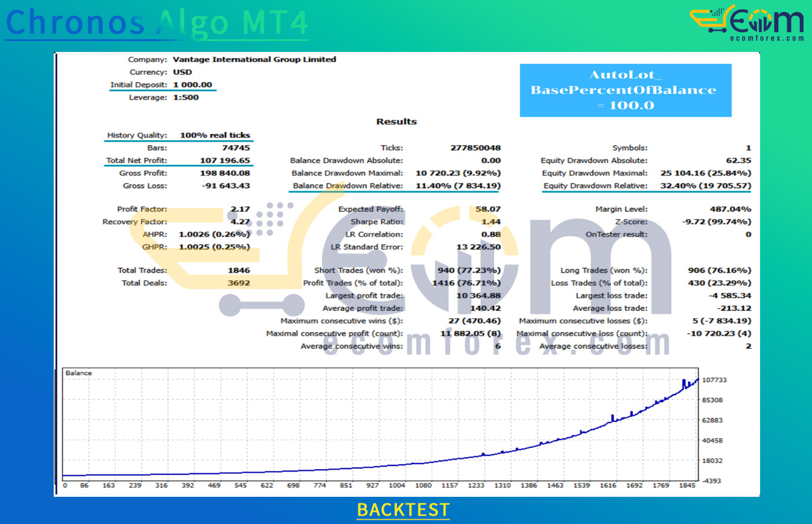Click the Margin Level value 487.04%
Screen dimensions: 812x524
point(731,209)
